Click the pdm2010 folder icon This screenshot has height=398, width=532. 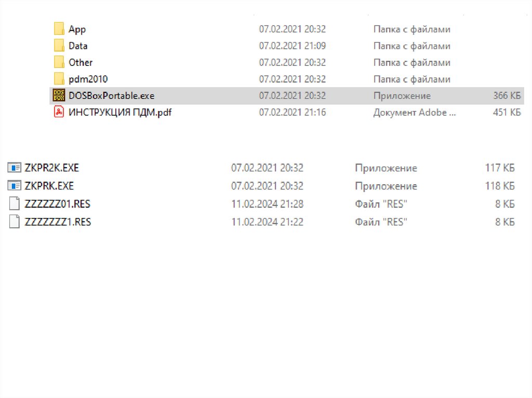tap(59, 79)
